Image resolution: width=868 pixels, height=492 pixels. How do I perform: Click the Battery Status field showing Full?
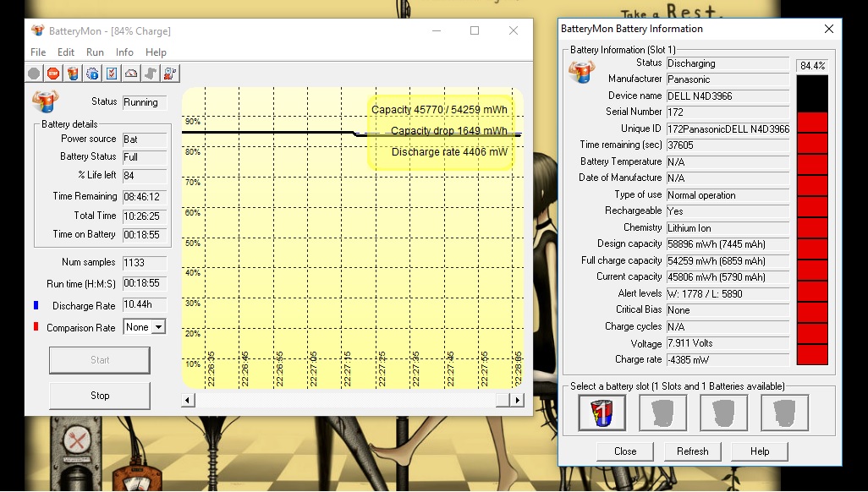145,157
